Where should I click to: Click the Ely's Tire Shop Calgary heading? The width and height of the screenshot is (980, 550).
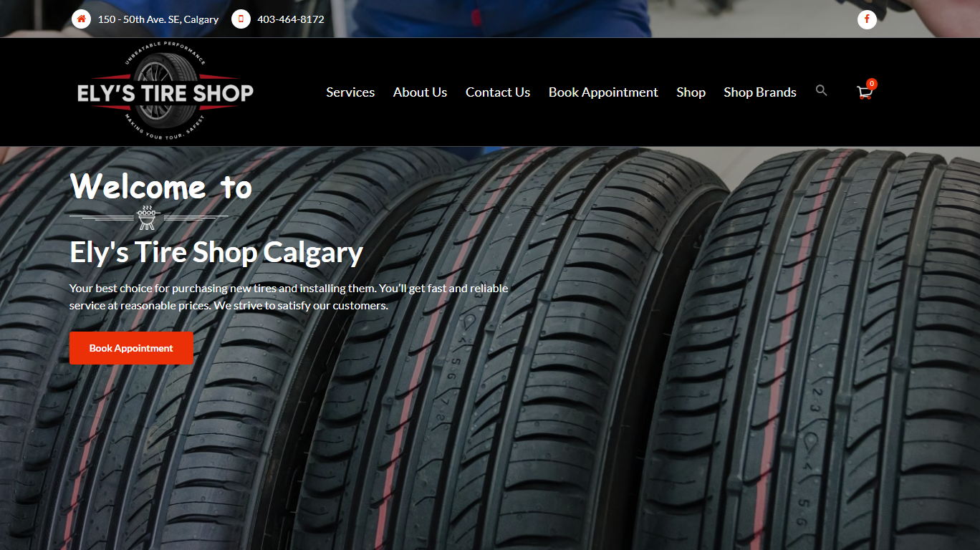pyautogui.click(x=216, y=253)
